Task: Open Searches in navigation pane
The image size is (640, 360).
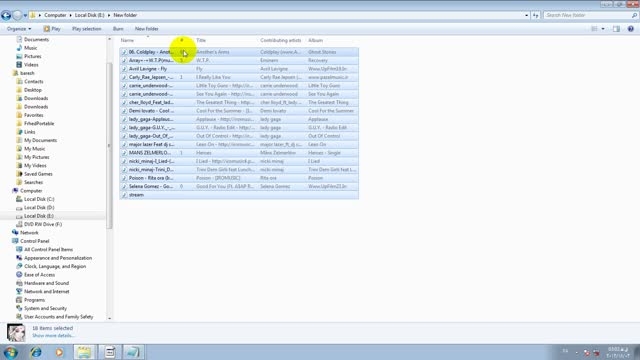Action: pos(33,182)
